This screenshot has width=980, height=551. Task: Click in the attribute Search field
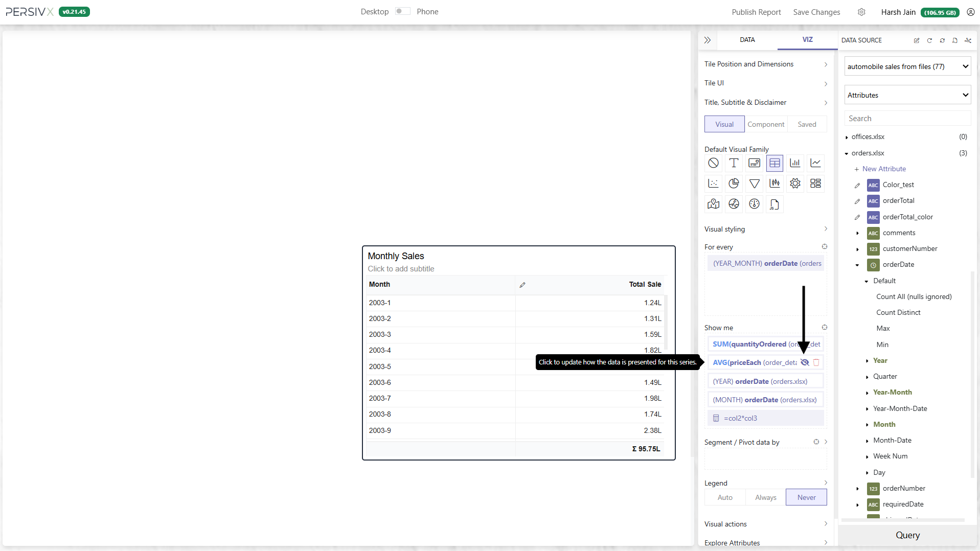coord(907,118)
